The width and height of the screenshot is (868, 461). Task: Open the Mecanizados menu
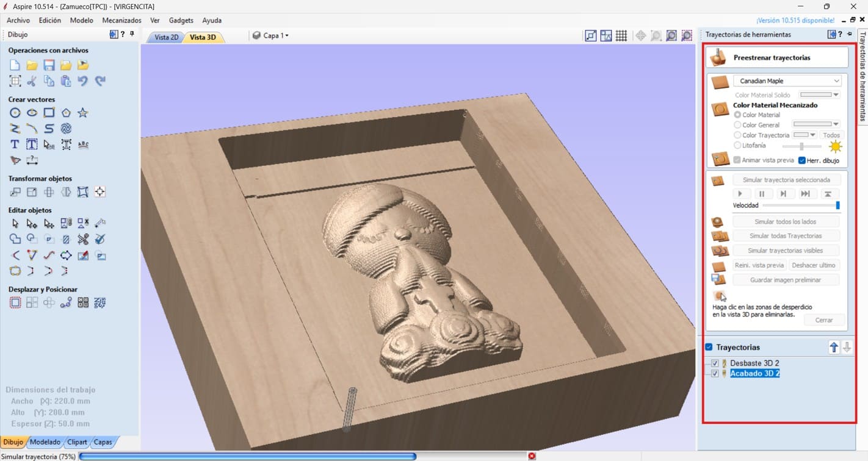(121, 20)
